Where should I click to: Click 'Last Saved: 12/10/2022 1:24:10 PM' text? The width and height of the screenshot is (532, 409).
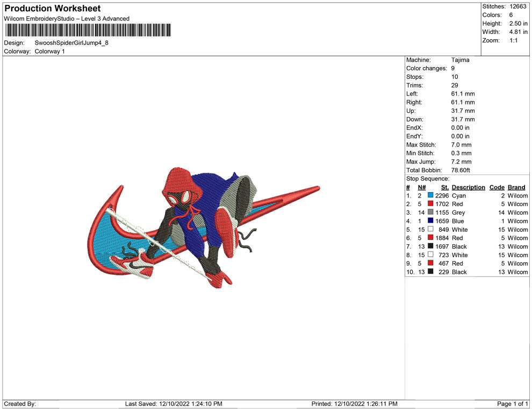[174, 404]
